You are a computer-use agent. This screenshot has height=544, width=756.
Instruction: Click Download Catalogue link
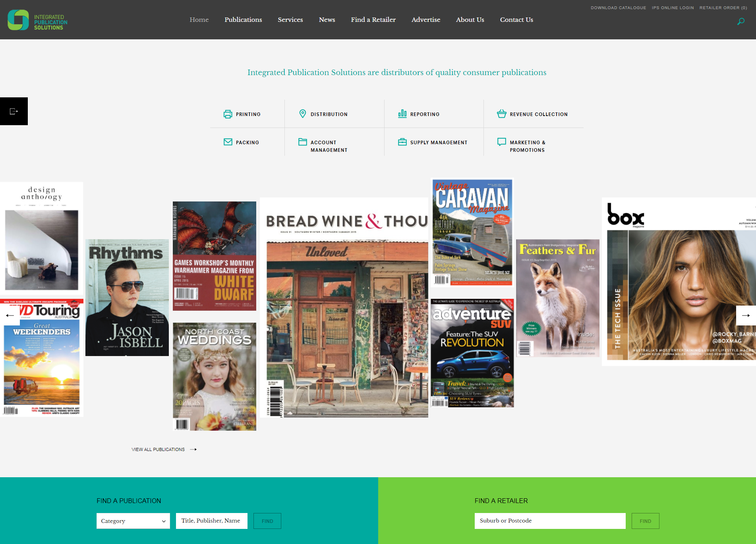click(x=619, y=8)
